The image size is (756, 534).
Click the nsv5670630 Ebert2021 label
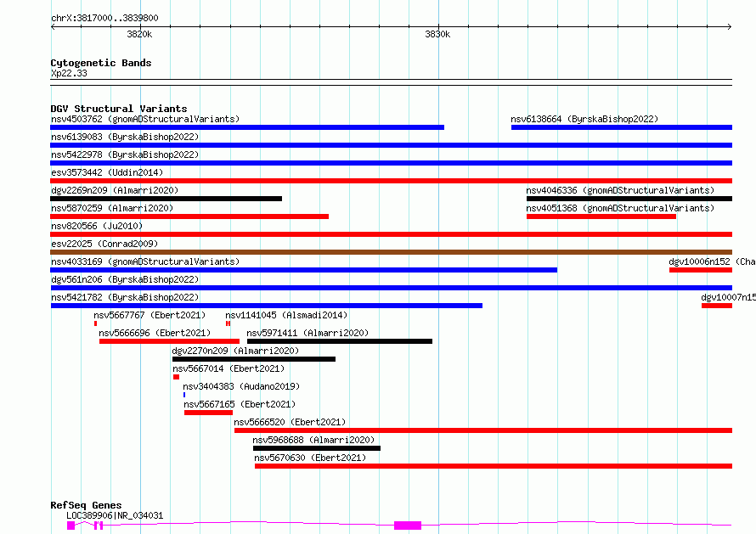[310, 458]
